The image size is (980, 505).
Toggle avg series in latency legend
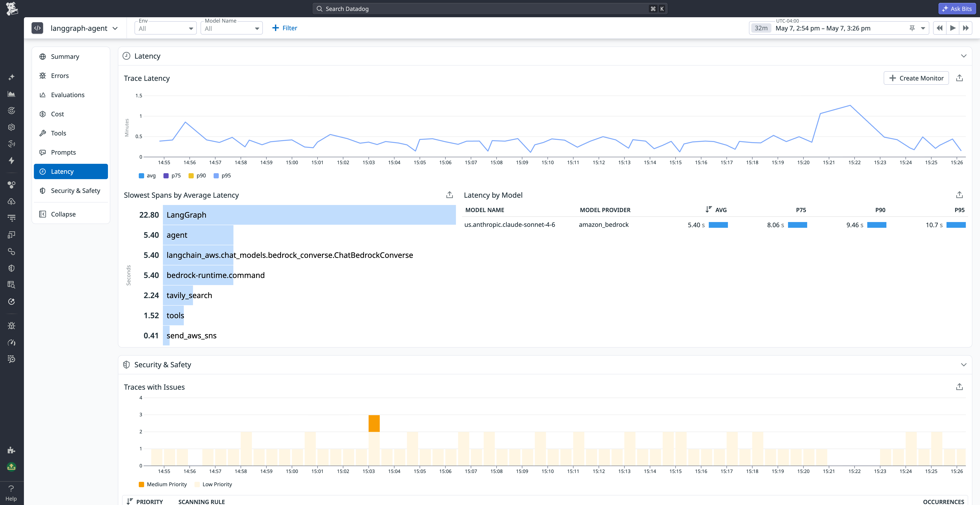tap(147, 175)
